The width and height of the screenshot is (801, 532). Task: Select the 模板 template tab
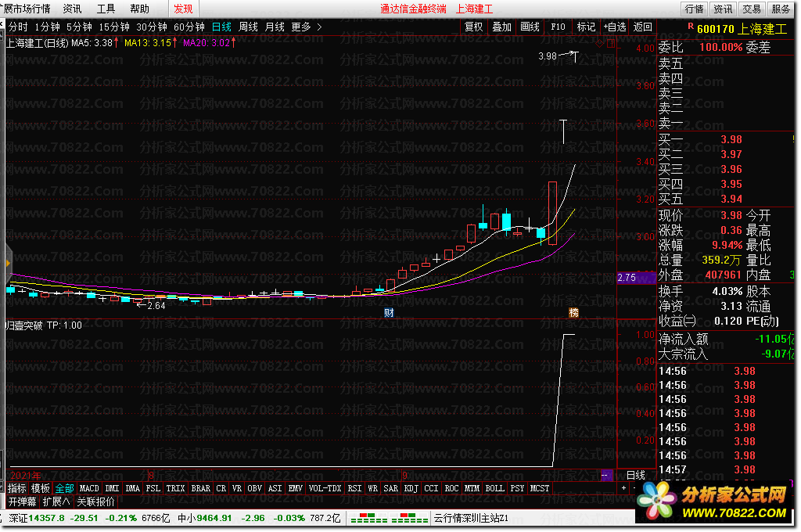pos(41,488)
